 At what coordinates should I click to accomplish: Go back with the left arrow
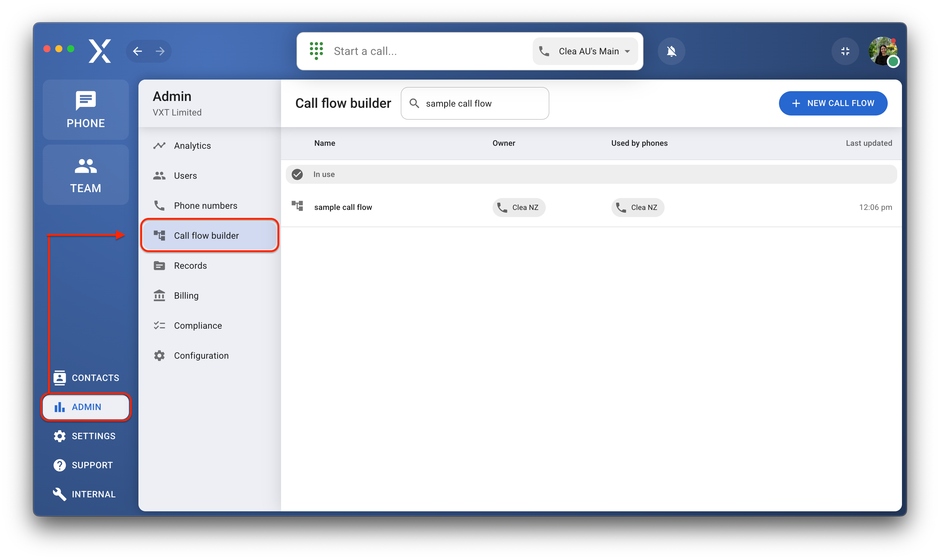(138, 51)
